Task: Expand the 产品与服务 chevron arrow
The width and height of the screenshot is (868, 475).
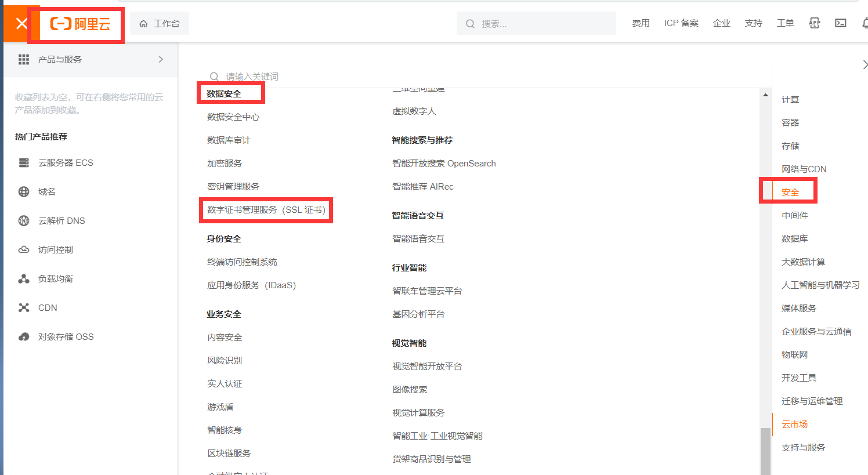Action: click(x=161, y=59)
